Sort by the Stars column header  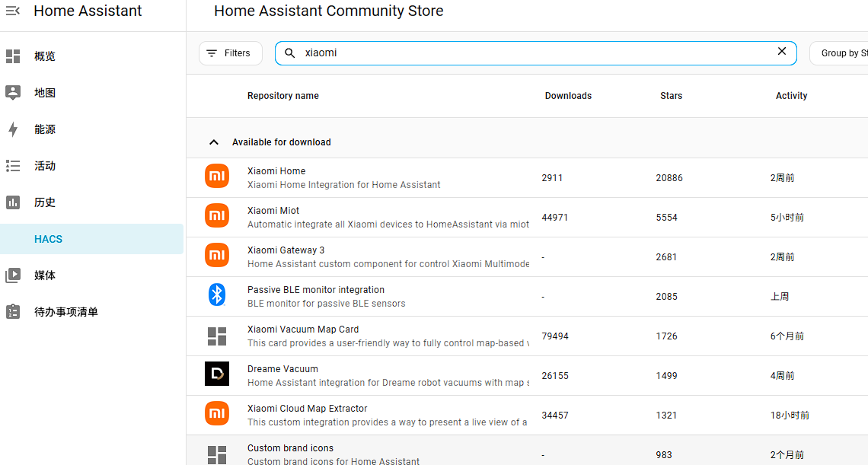(x=671, y=96)
